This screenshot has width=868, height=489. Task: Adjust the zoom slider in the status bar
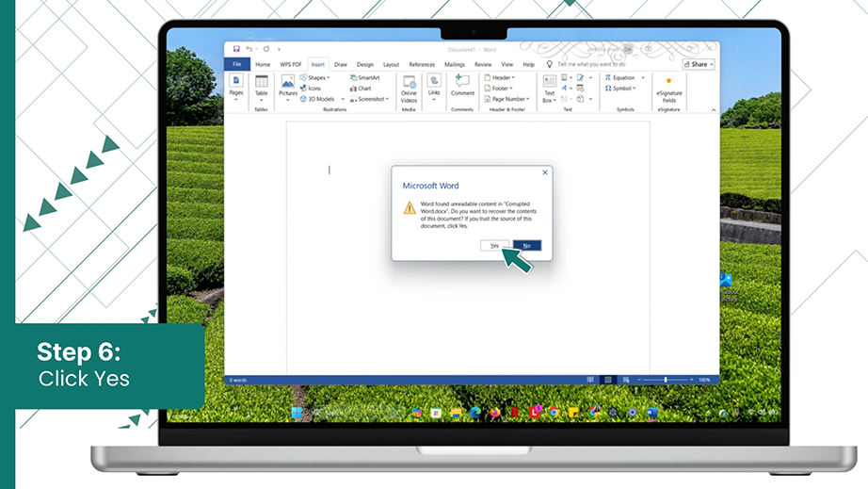click(x=666, y=380)
